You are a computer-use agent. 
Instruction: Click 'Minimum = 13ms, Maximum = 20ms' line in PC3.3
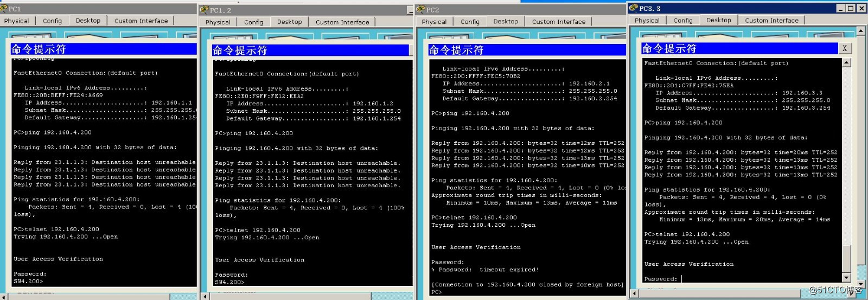click(x=744, y=220)
